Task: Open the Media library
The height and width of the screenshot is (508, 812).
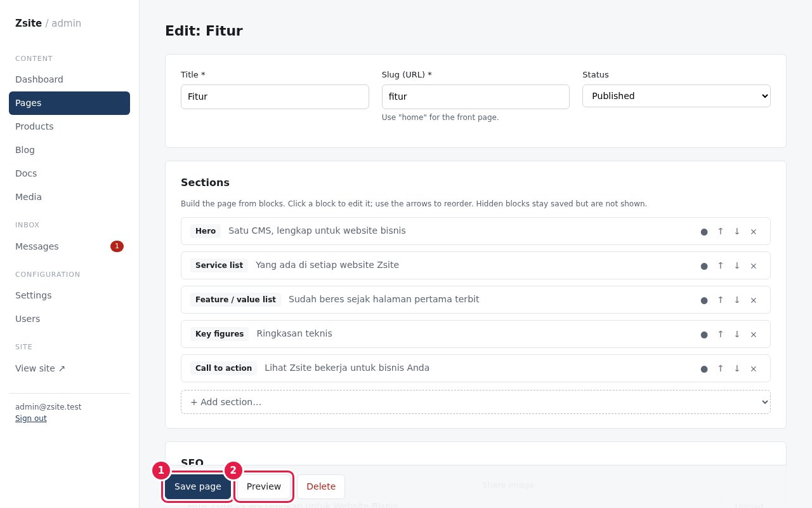Action: [69, 197]
